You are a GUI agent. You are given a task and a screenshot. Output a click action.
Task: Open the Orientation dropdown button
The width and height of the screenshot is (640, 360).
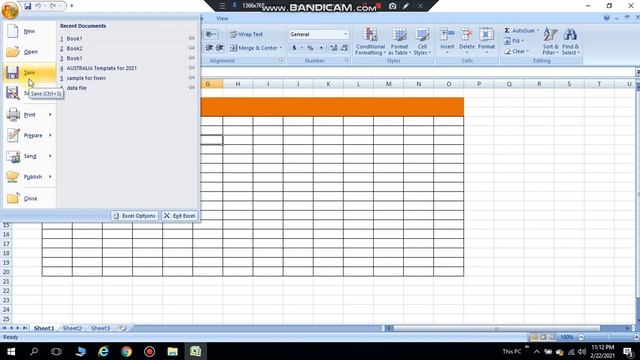[x=211, y=34]
